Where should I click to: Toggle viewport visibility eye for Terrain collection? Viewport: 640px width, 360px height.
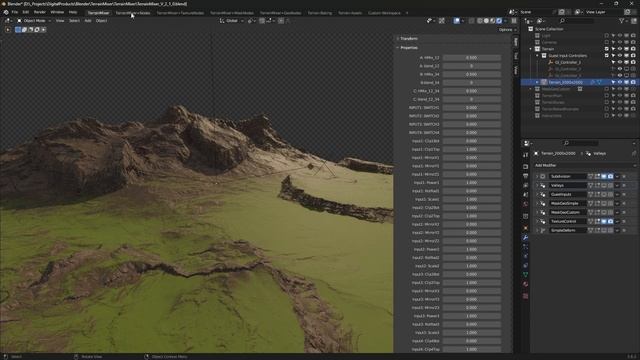(620, 49)
